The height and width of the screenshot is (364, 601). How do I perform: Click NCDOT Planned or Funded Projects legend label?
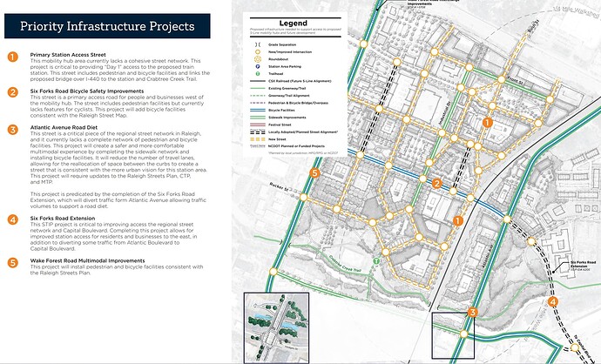296,146
